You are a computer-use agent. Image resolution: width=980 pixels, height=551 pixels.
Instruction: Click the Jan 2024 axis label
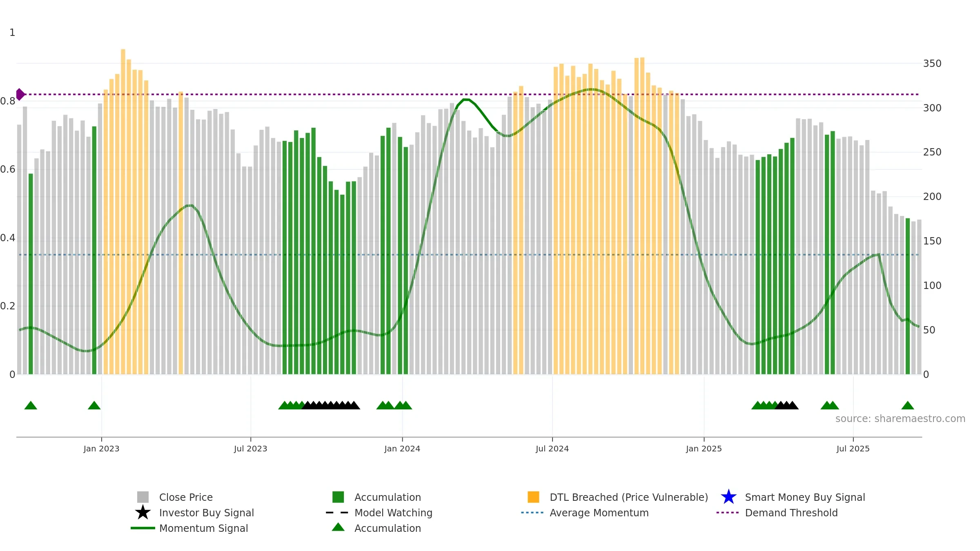click(x=402, y=449)
